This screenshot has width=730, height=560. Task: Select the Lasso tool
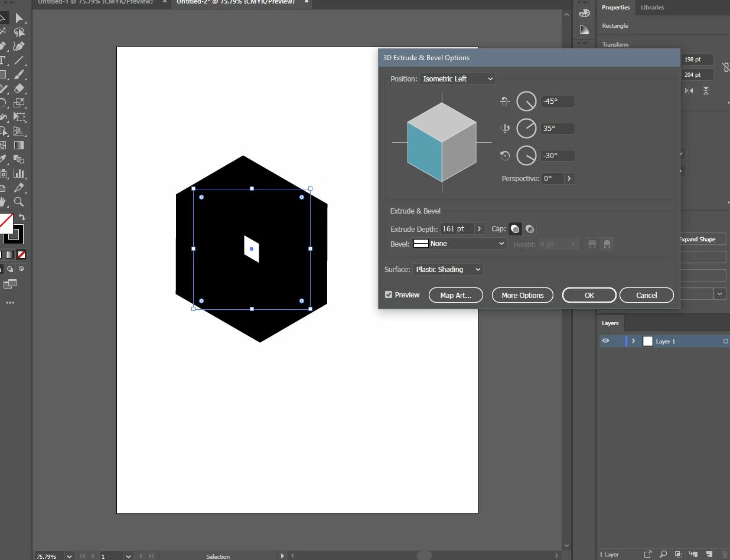tap(19, 32)
